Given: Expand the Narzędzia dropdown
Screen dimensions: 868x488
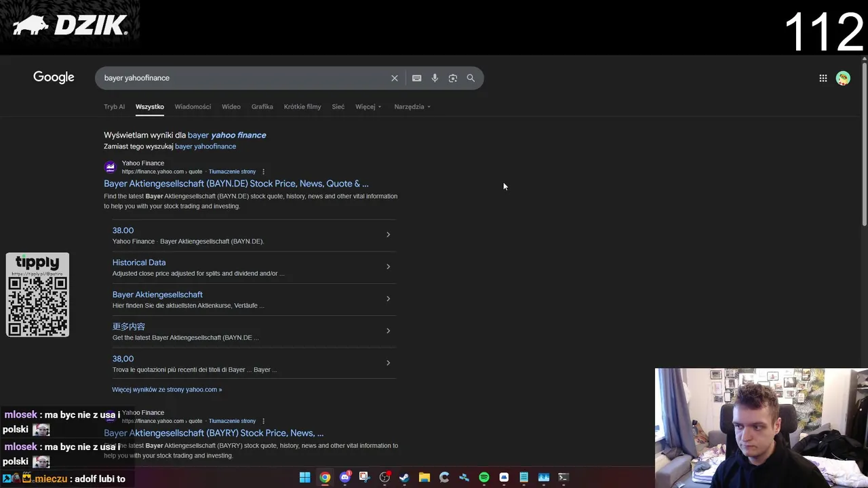Looking at the screenshot, I should pos(412,106).
